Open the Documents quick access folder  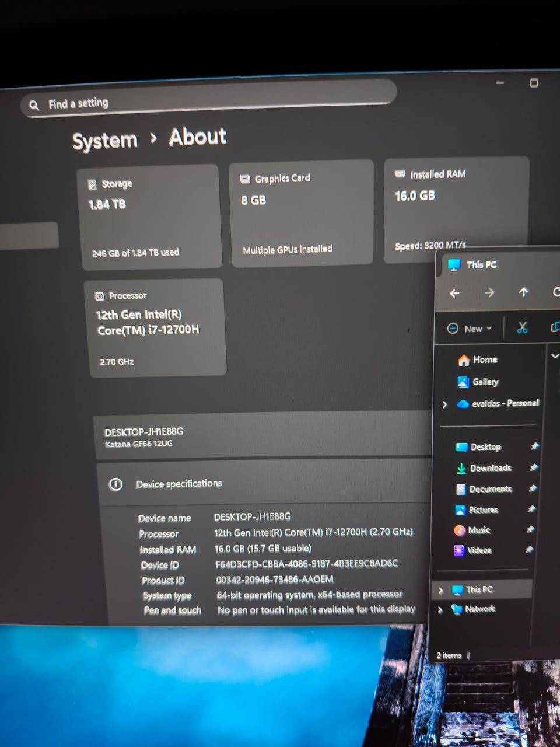tap(484, 489)
